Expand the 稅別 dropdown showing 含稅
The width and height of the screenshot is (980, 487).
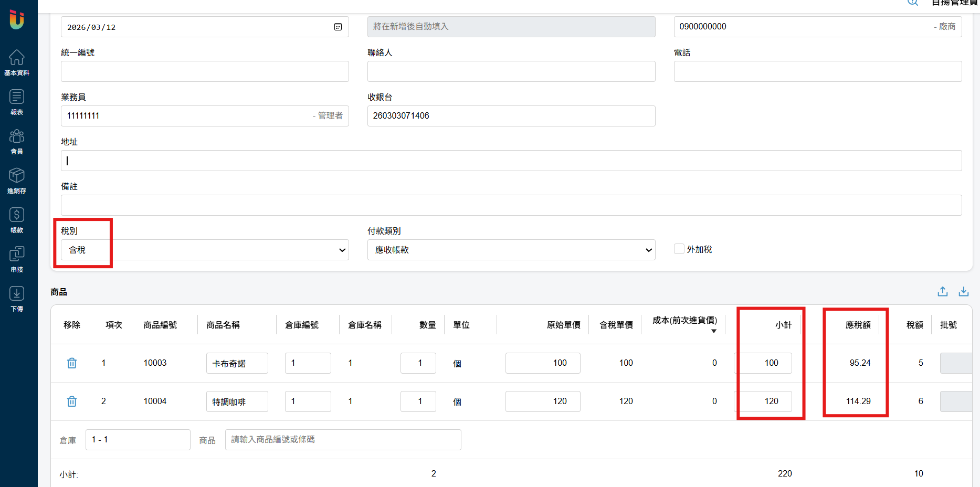(x=205, y=250)
